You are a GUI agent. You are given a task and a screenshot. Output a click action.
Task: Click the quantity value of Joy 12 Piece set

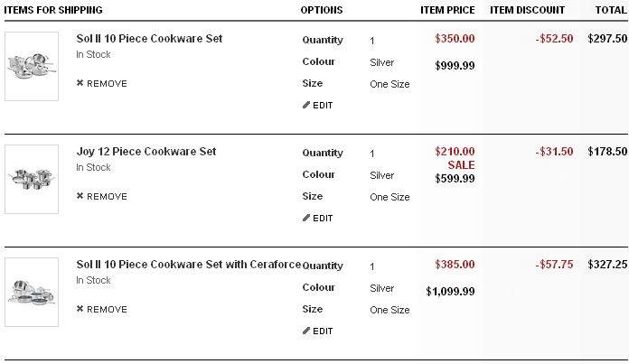372,154
